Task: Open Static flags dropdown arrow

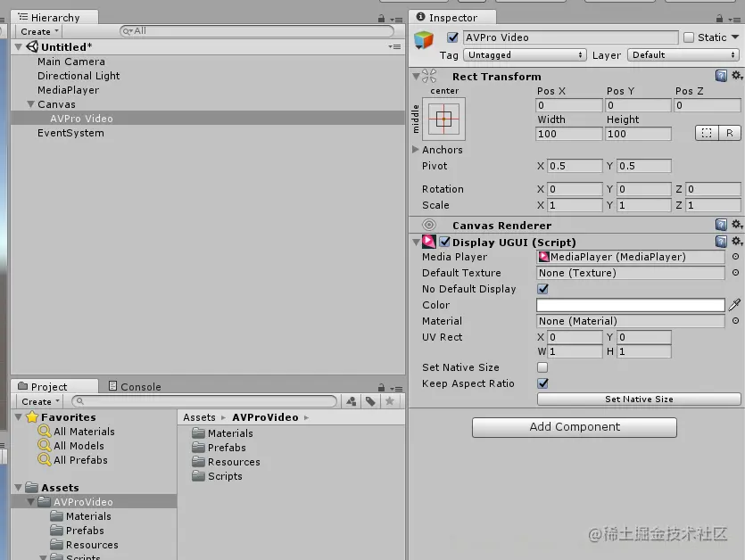Action: [x=735, y=37]
